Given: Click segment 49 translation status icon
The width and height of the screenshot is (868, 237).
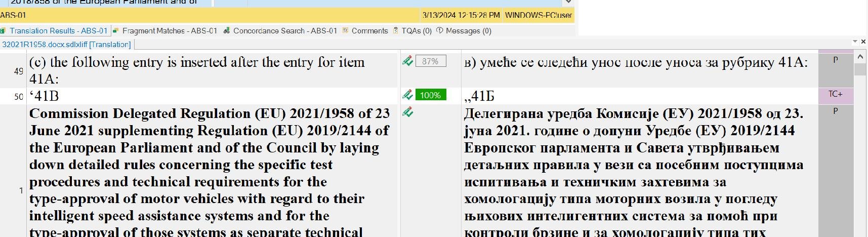Looking at the screenshot, I should (x=407, y=61).
